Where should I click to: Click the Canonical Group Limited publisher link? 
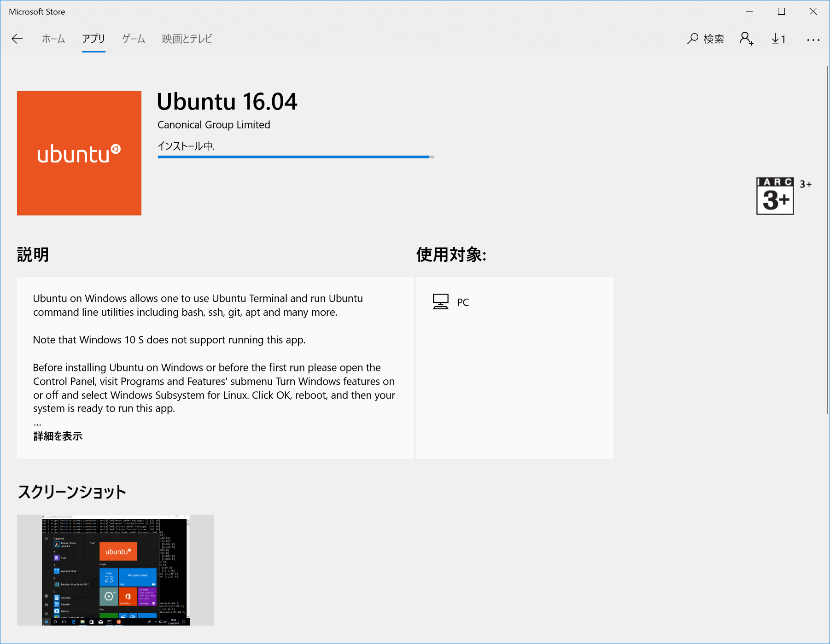[214, 125]
